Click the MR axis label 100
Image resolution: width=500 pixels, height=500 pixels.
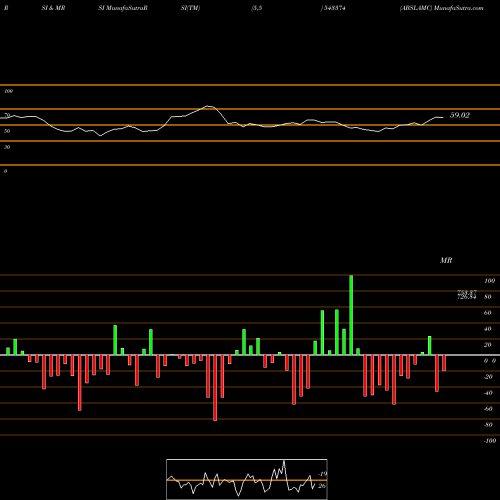click(x=489, y=281)
